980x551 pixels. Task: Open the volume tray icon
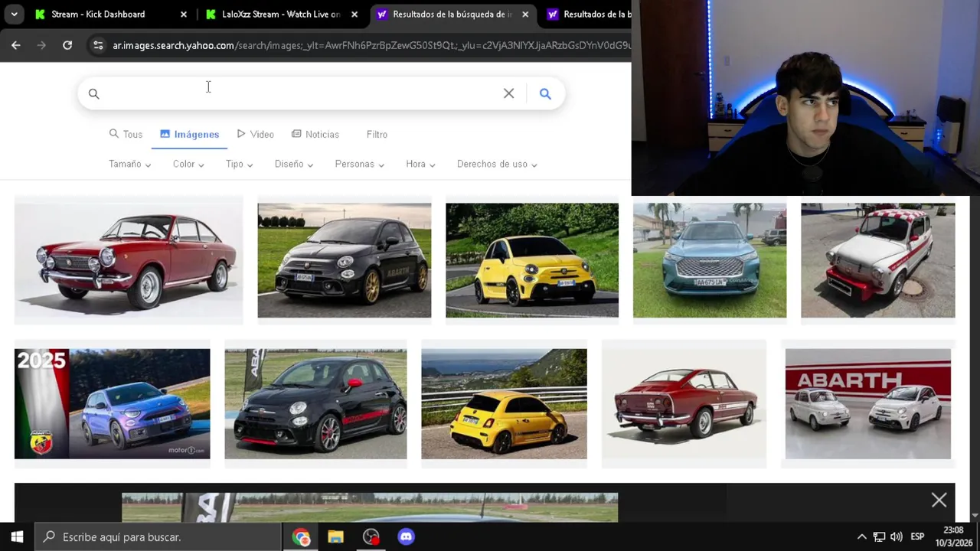tap(897, 536)
